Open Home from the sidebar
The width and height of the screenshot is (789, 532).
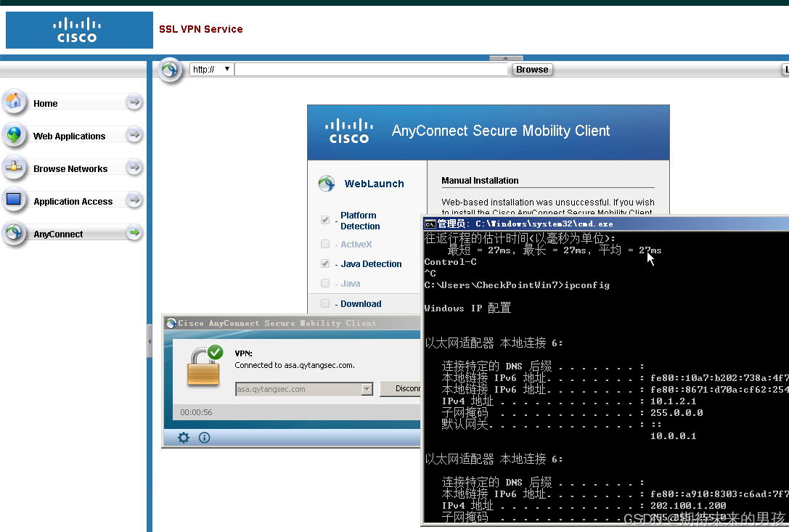coord(45,103)
